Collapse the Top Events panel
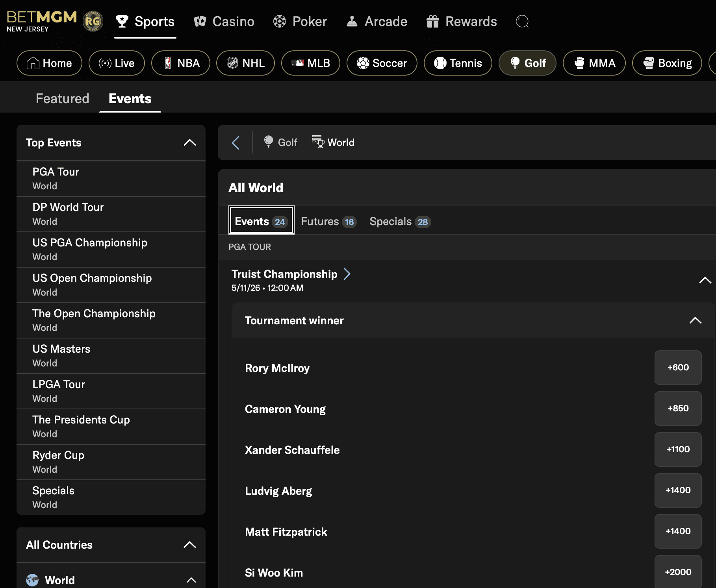This screenshot has height=588, width=716. [190, 142]
